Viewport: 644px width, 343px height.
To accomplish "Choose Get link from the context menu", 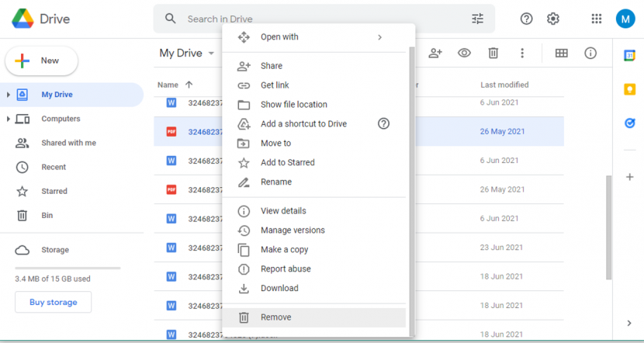I will point(314,85).
